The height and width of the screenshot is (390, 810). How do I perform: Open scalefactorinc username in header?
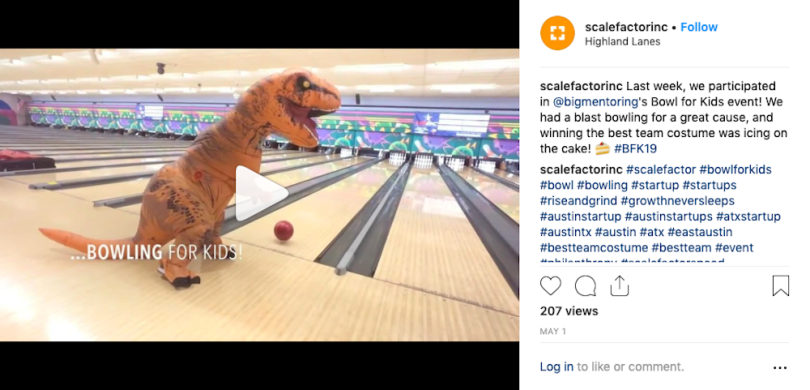click(626, 27)
